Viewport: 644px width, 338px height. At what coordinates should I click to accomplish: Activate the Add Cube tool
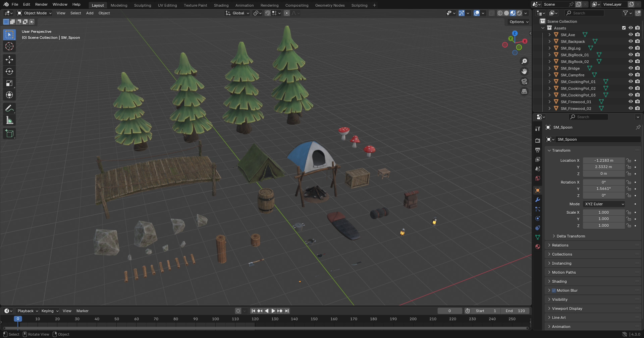click(x=9, y=133)
